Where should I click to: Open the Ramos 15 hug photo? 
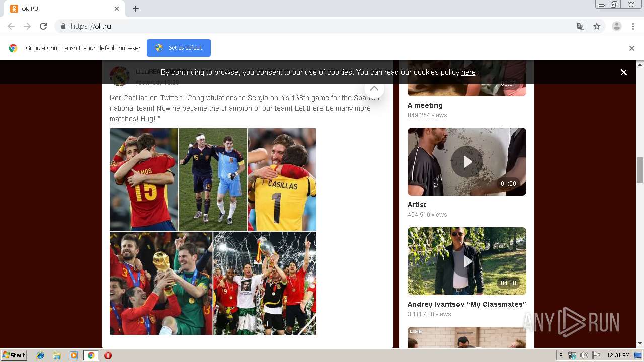click(144, 179)
